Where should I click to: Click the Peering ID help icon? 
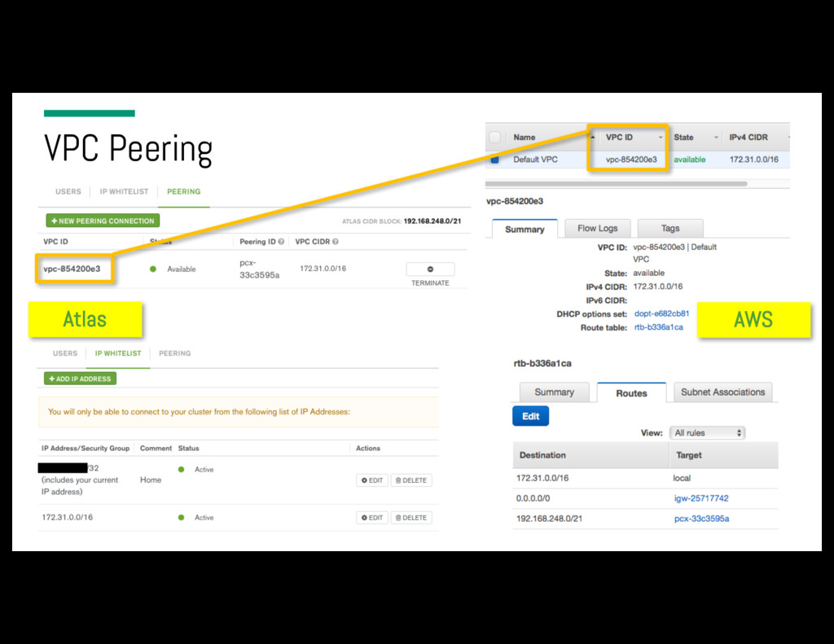coord(281,242)
